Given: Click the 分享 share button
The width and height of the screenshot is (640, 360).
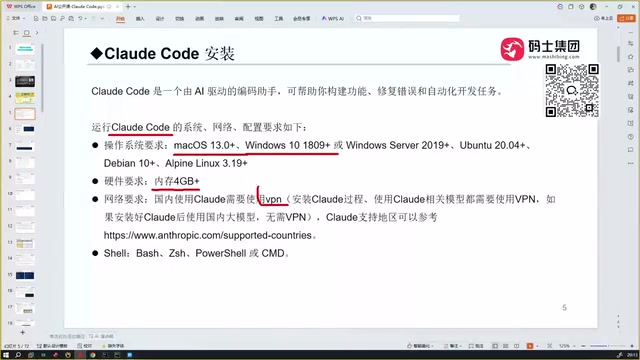Looking at the screenshot, I should pyautogui.click(x=627, y=18).
